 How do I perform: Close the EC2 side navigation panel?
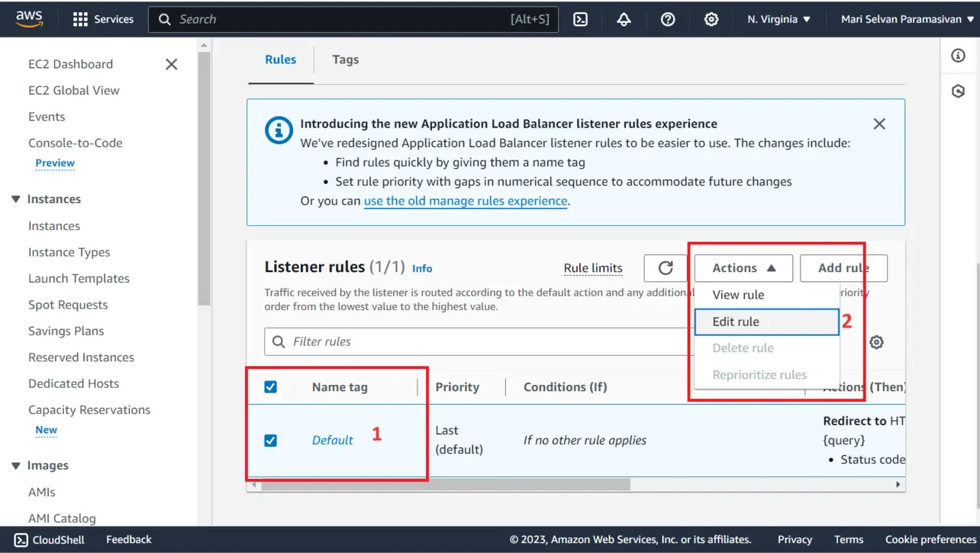(x=172, y=64)
